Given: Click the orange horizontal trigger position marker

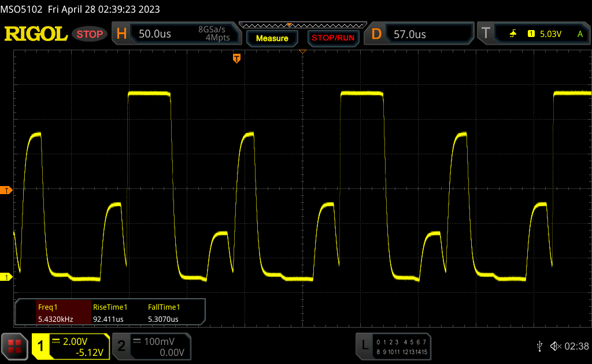Looking at the screenshot, I should pos(236,58).
